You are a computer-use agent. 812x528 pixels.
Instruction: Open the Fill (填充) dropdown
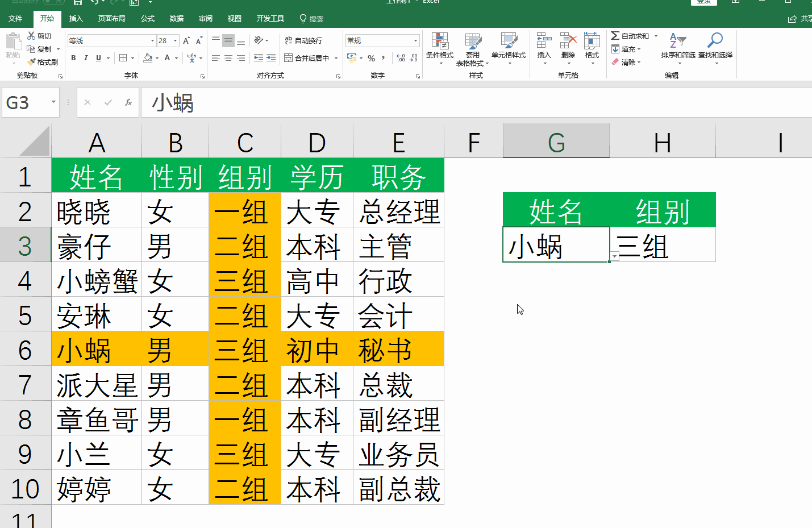[x=626, y=49]
